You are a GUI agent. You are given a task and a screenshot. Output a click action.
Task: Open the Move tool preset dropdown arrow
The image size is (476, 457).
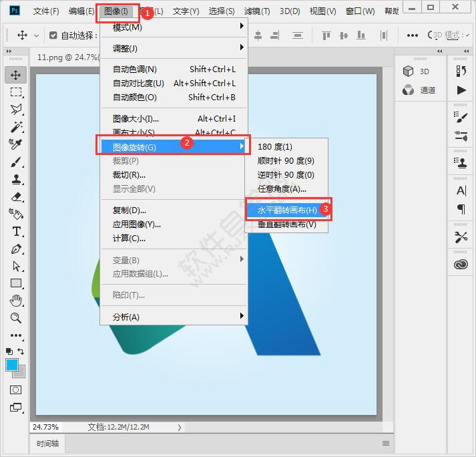pos(36,36)
